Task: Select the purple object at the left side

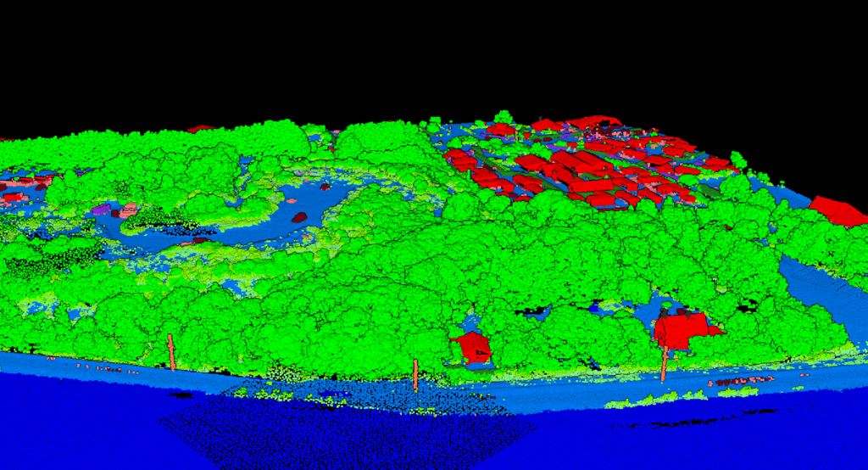Action: [x=103, y=208]
